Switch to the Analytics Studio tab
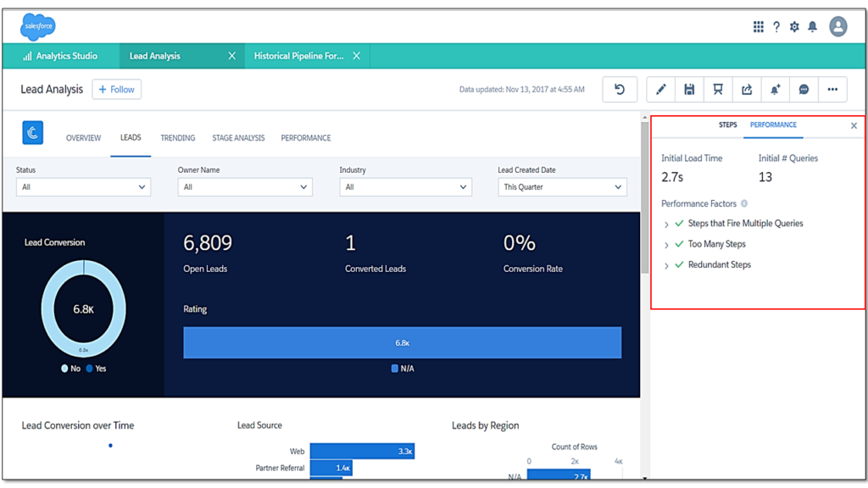 pos(60,56)
